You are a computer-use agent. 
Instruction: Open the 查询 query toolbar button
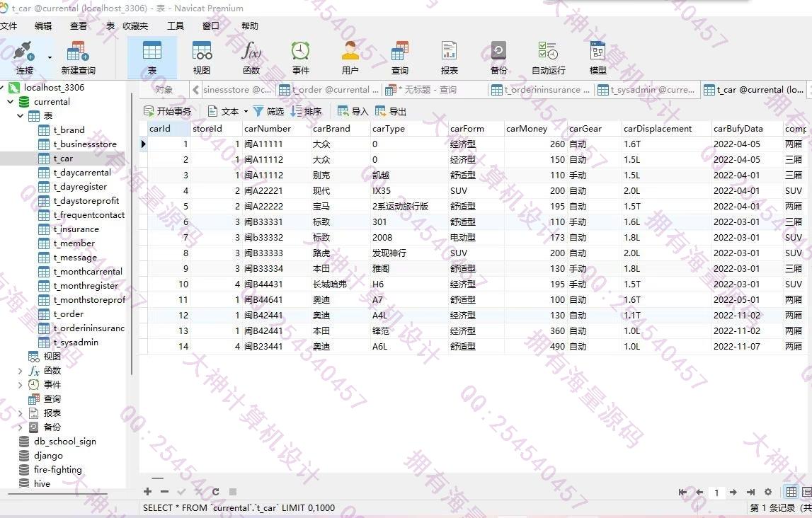pos(400,58)
